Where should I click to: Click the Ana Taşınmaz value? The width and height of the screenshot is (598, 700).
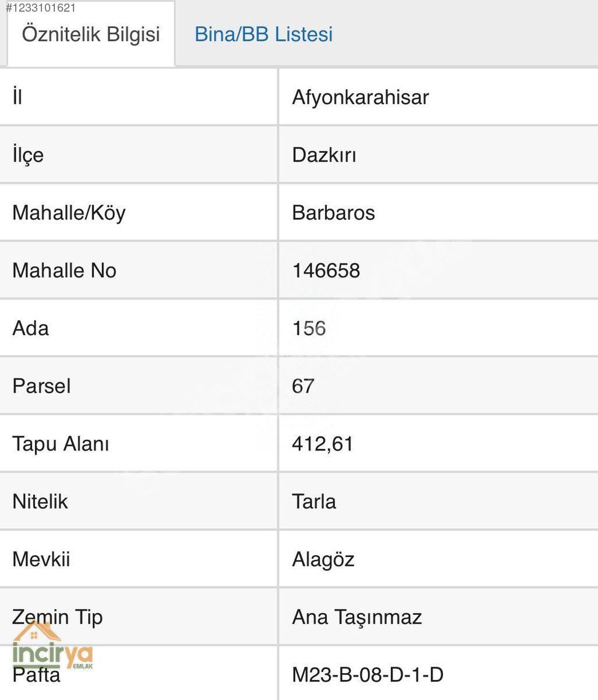coord(357,617)
